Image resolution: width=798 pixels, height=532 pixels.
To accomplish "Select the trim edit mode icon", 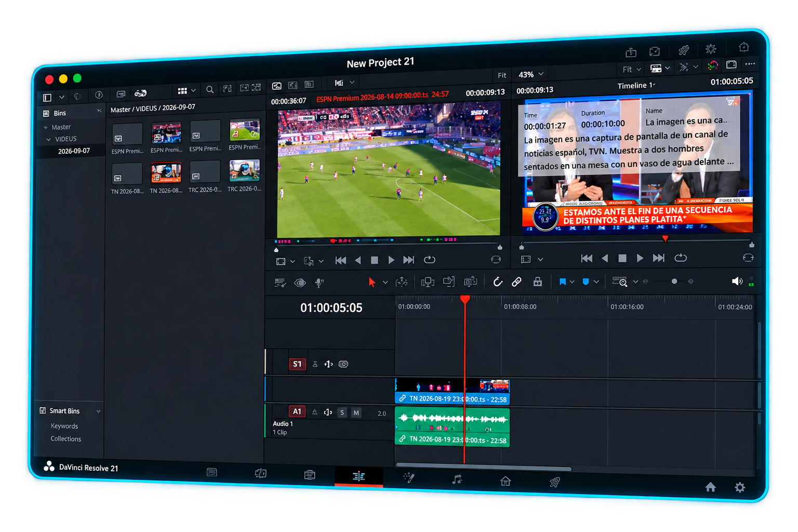I will coord(402,282).
